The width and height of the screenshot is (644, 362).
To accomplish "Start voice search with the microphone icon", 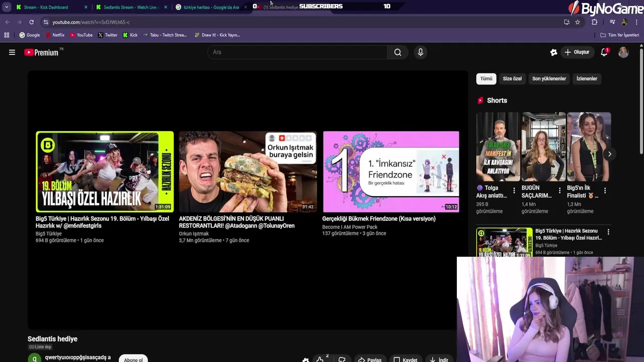I will coord(421,52).
